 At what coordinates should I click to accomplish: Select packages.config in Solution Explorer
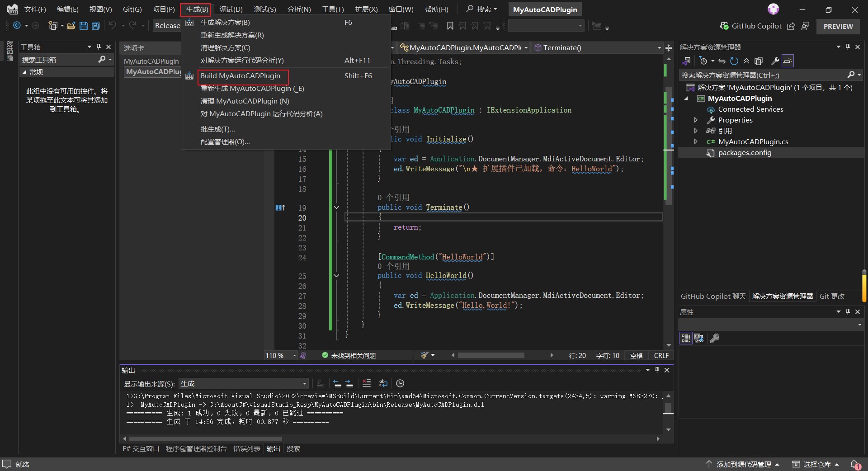[x=745, y=153]
